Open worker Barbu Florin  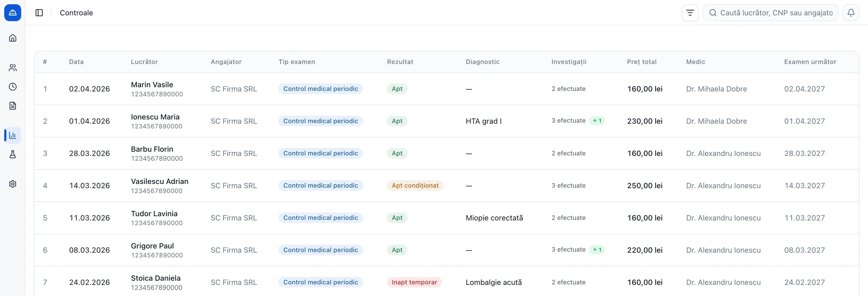tap(152, 149)
